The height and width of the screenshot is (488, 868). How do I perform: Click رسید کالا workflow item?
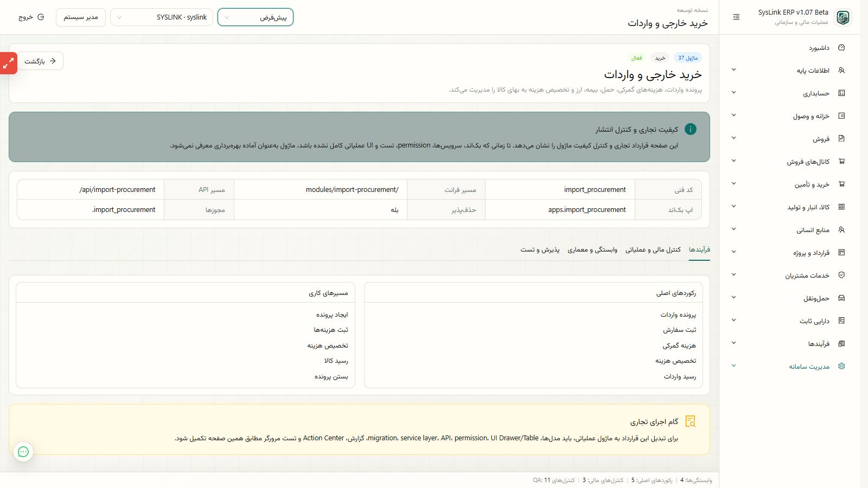336,361
